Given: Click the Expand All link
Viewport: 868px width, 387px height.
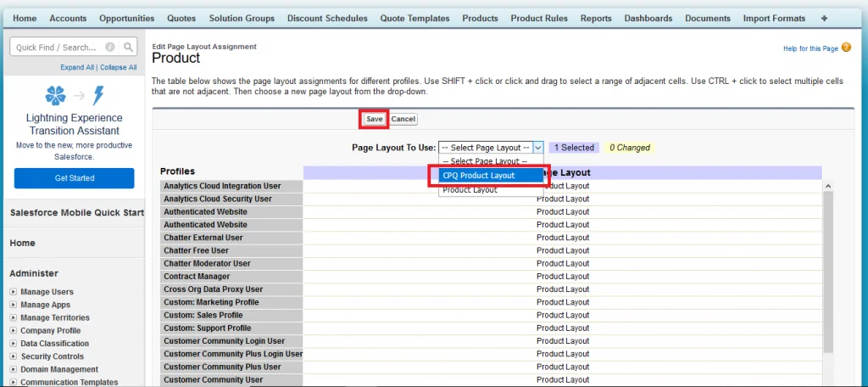Looking at the screenshot, I should pos(77,67).
